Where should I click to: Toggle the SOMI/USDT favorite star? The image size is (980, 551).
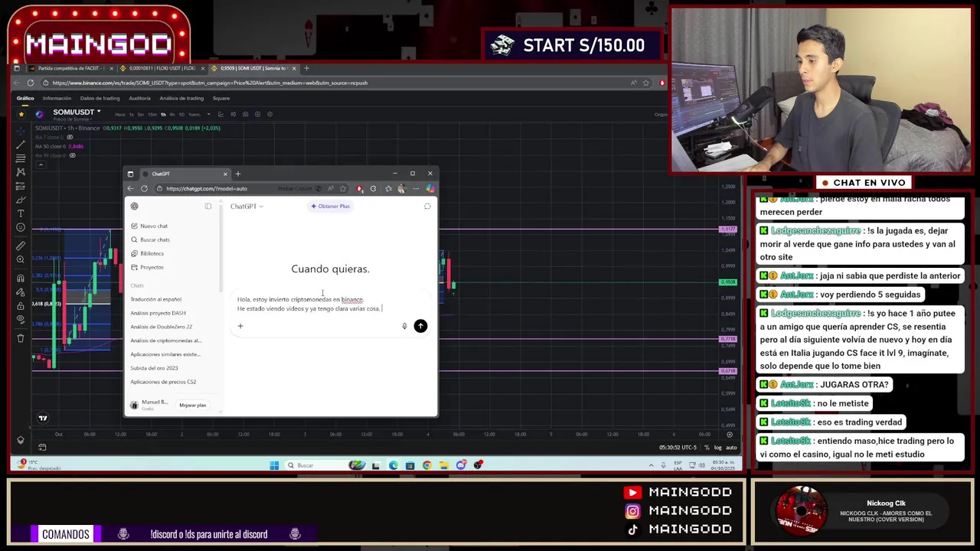coord(21,114)
